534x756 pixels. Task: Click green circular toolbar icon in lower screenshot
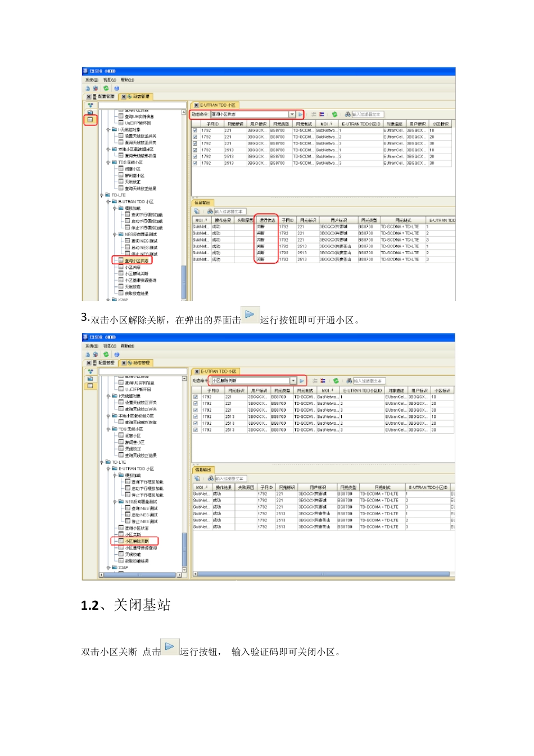tap(106, 355)
